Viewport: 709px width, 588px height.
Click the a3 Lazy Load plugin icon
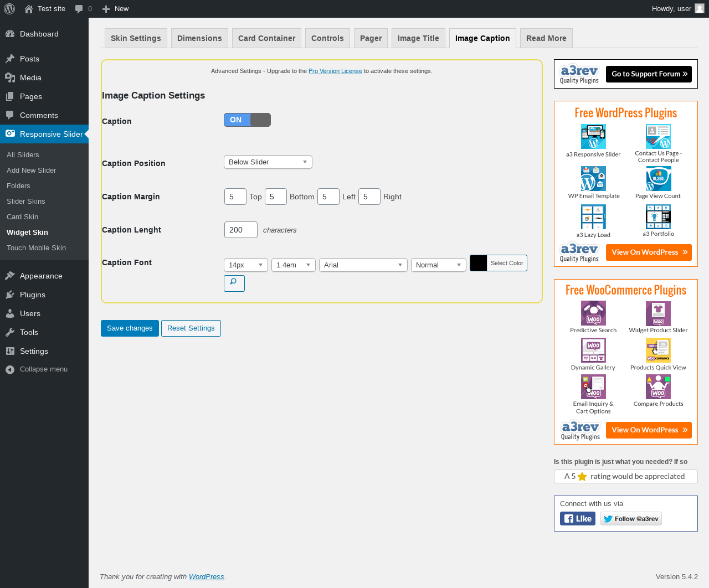click(x=593, y=217)
